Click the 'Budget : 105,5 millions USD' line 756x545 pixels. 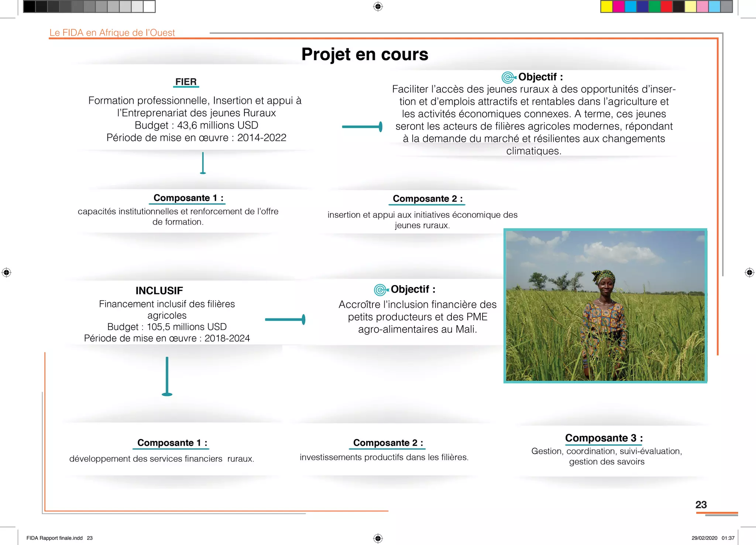click(167, 327)
